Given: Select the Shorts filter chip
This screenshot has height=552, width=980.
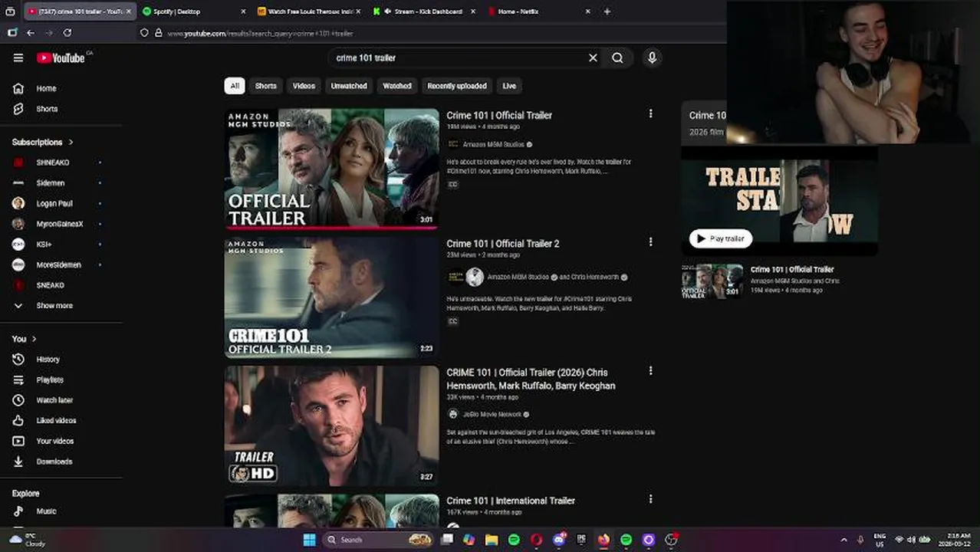Looking at the screenshot, I should point(265,86).
